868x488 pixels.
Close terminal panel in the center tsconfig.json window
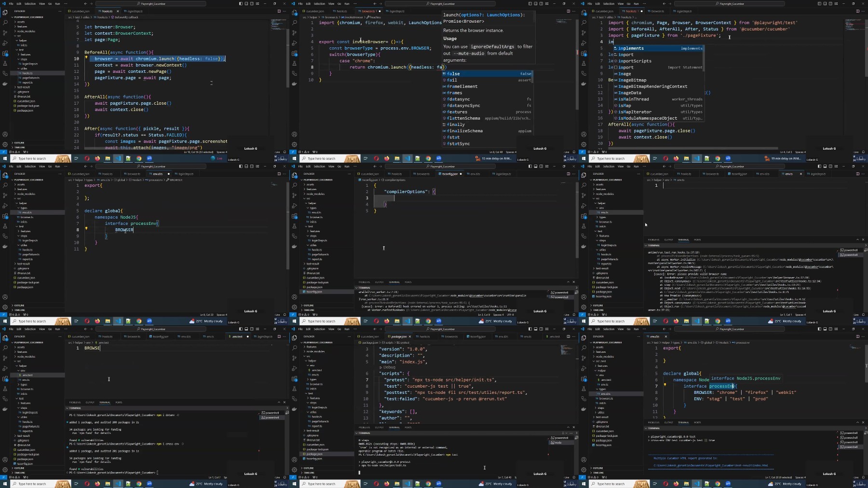coord(573,282)
